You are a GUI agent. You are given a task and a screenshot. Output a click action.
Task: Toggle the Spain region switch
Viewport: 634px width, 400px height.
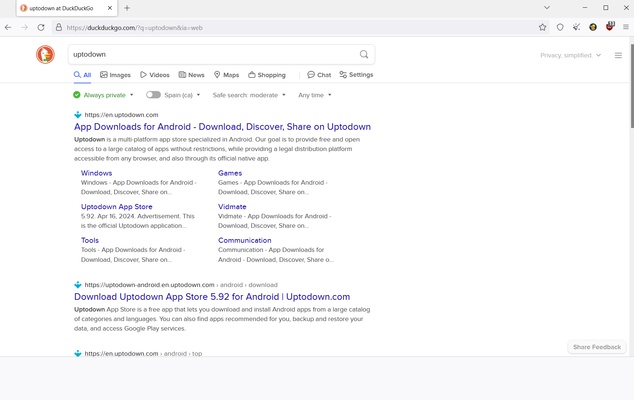[153, 95]
